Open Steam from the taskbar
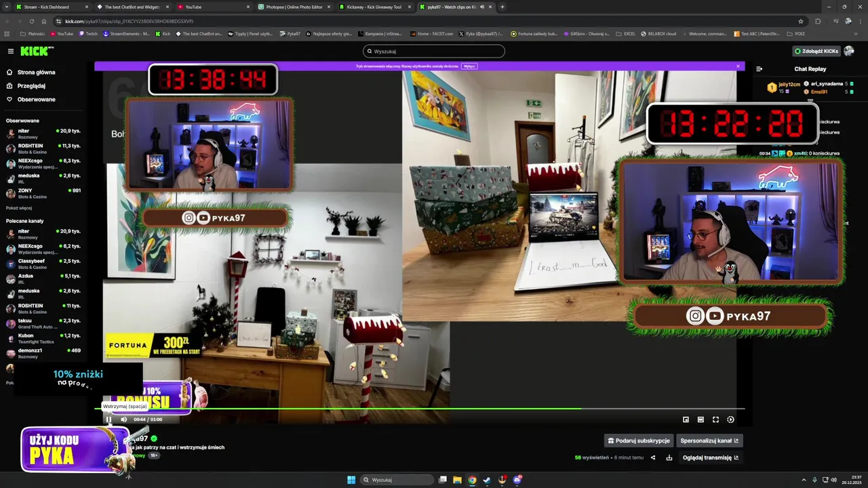868x488 pixels. coord(487,480)
